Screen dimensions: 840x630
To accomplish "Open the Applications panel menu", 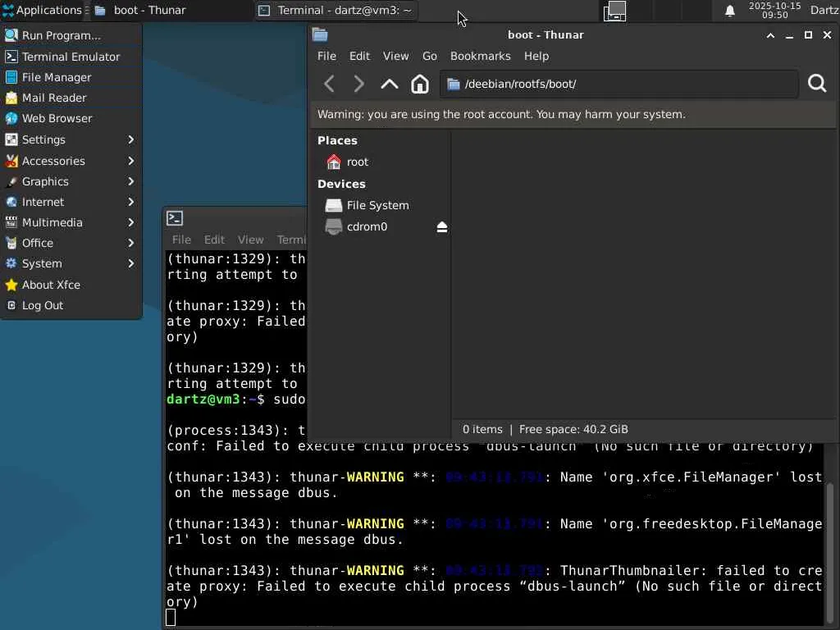I will tap(44, 10).
